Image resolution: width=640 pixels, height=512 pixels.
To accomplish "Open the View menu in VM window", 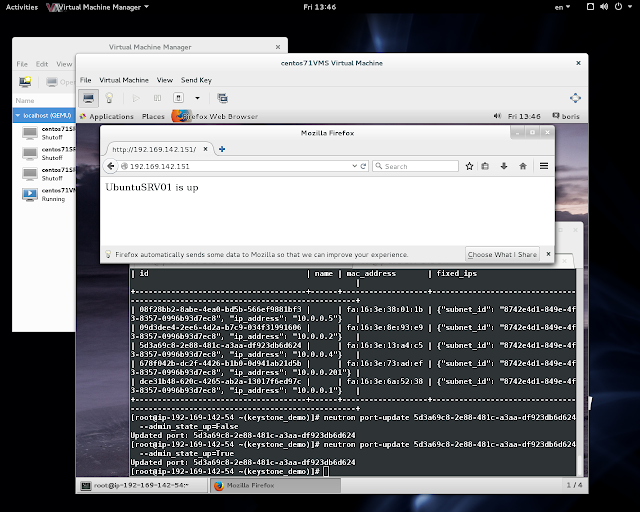I will pyautogui.click(x=164, y=80).
